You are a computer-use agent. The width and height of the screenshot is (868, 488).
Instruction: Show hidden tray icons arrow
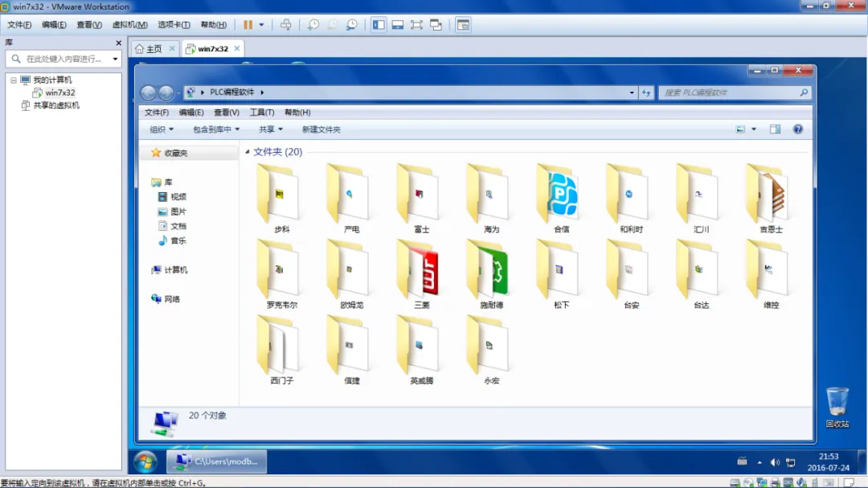click(x=759, y=462)
